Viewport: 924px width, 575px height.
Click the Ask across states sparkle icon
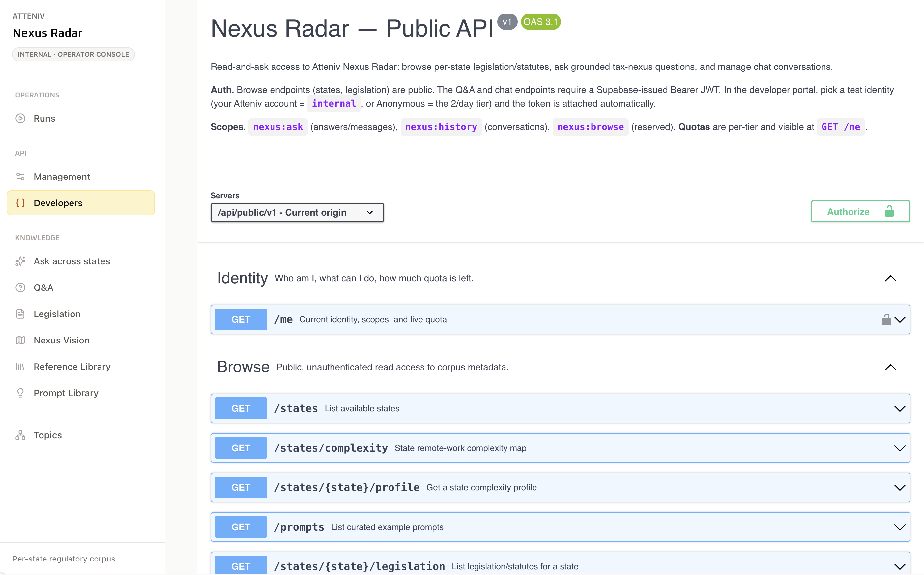[x=20, y=261]
